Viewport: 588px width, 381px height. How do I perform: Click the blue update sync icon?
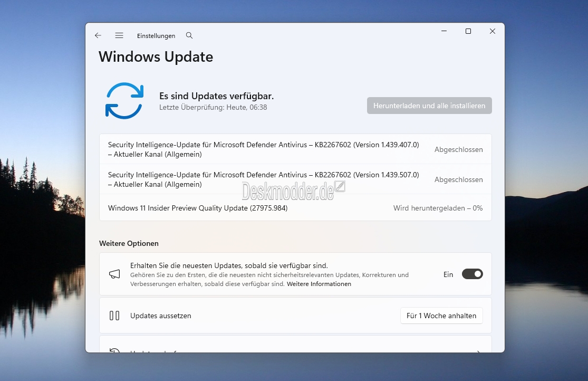(x=124, y=100)
